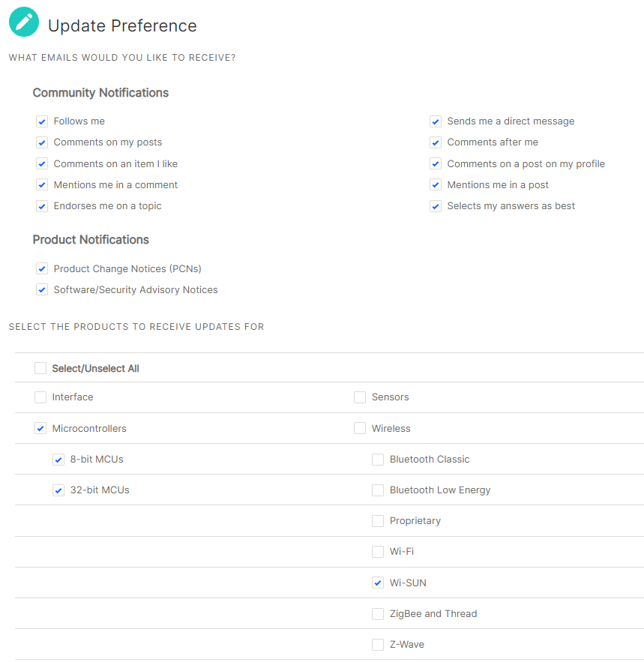Disable Mentions me in a comment notifications

click(x=42, y=184)
